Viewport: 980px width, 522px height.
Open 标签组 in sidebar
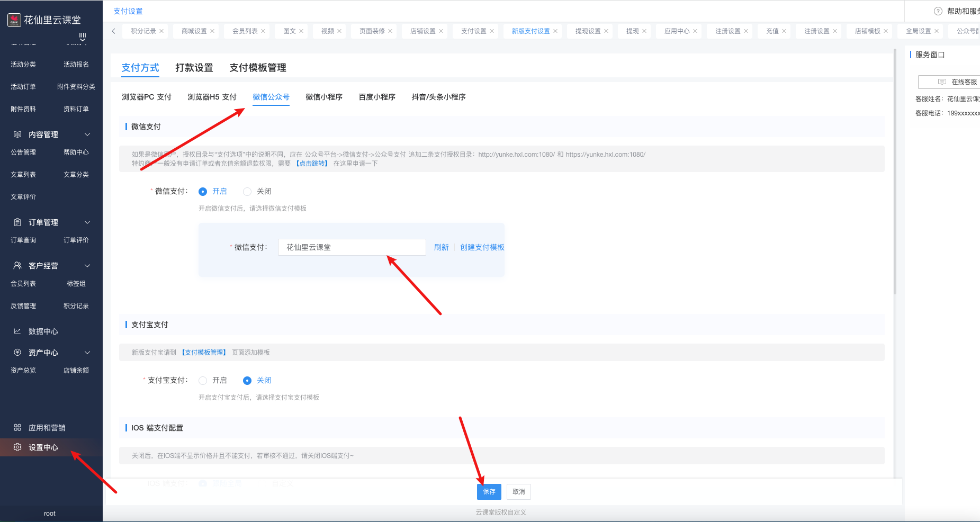click(76, 284)
